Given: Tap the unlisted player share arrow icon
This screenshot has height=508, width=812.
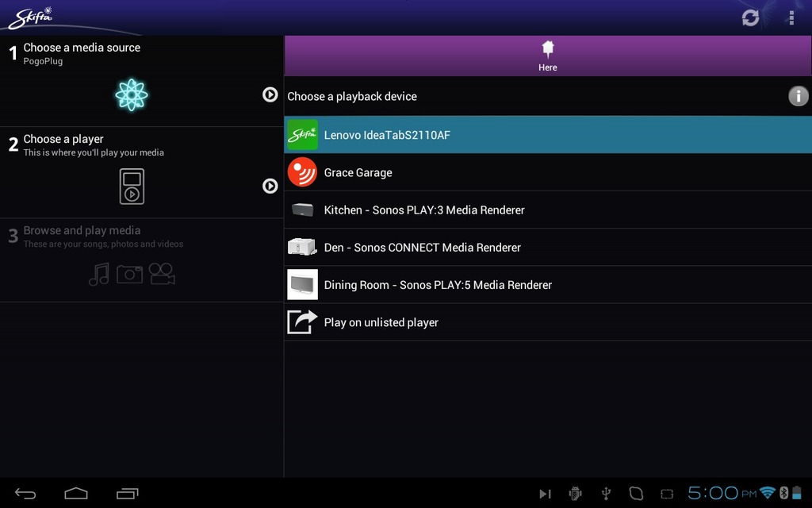Looking at the screenshot, I should pyautogui.click(x=302, y=322).
